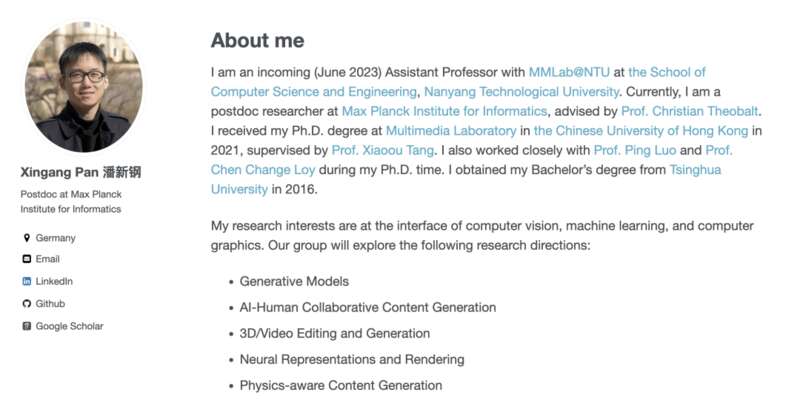Open the Email sidebar link
This screenshot has width=800, height=401.
(47, 259)
